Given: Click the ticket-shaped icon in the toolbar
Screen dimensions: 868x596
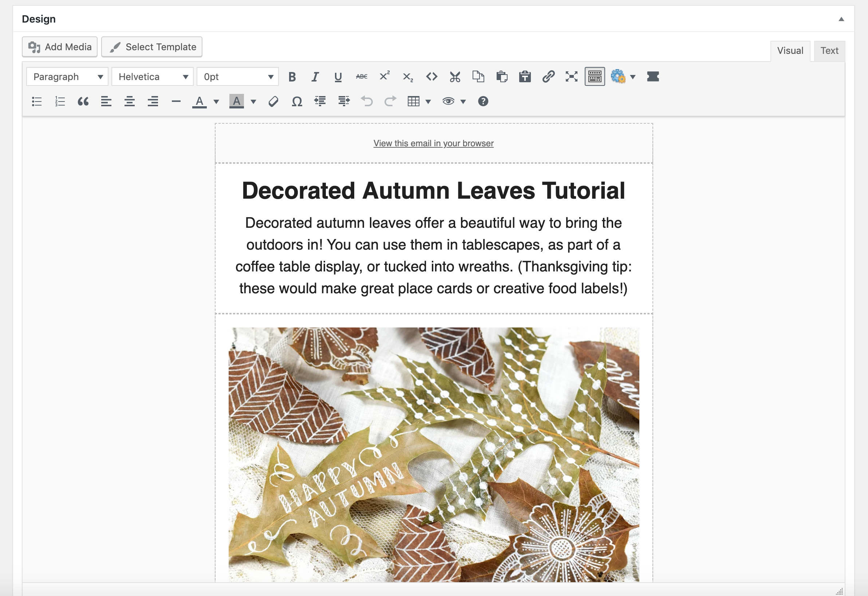Looking at the screenshot, I should [653, 77].
